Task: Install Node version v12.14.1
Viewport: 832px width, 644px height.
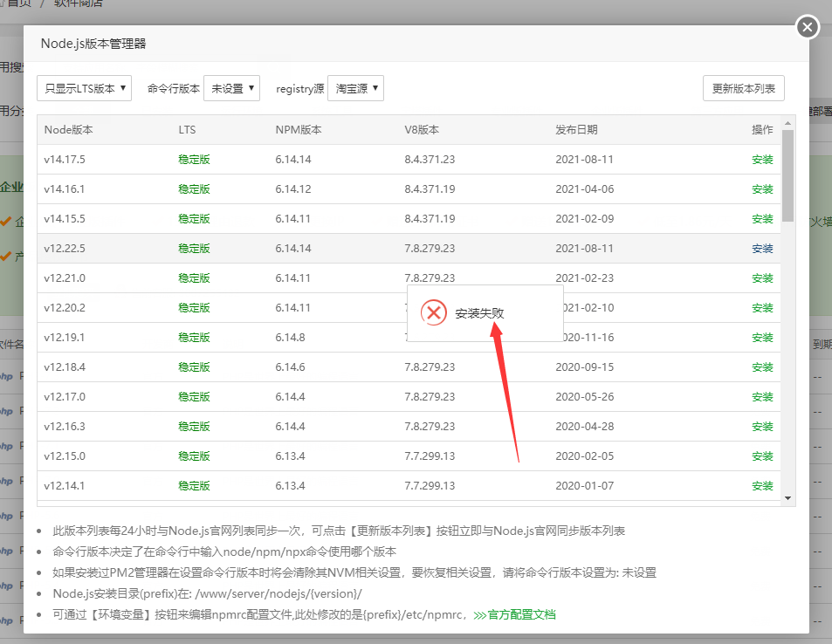Action: 762,486
